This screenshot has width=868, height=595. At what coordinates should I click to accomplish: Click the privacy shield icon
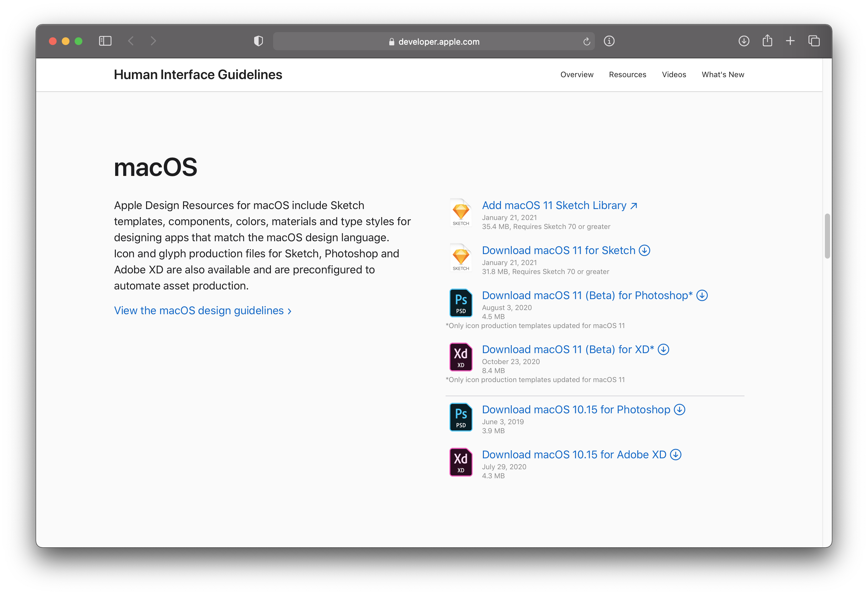[258, 41]
